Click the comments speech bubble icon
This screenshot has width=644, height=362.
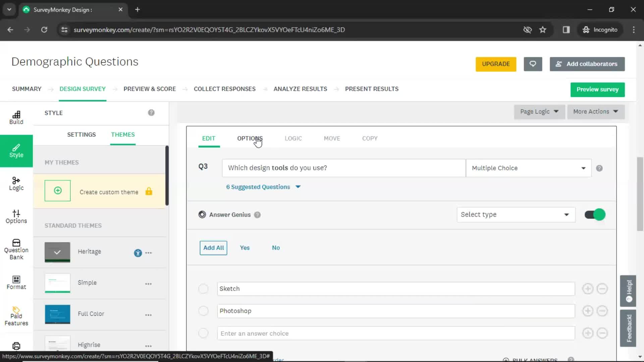tap(533, 64)
